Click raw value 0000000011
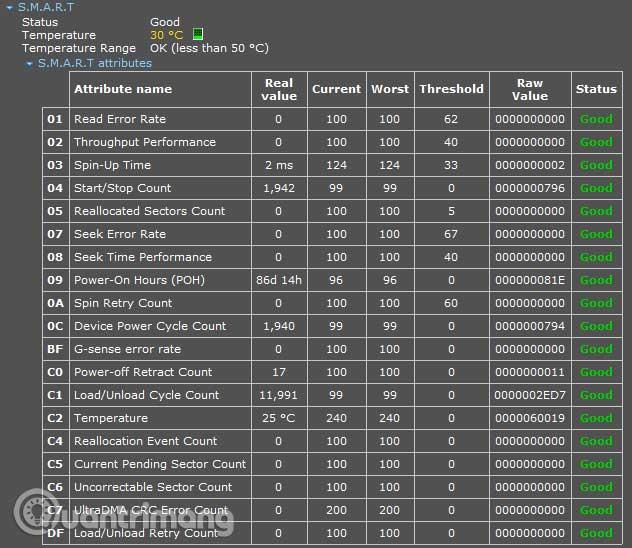This screenshot has width=632, height=548. 530,372
